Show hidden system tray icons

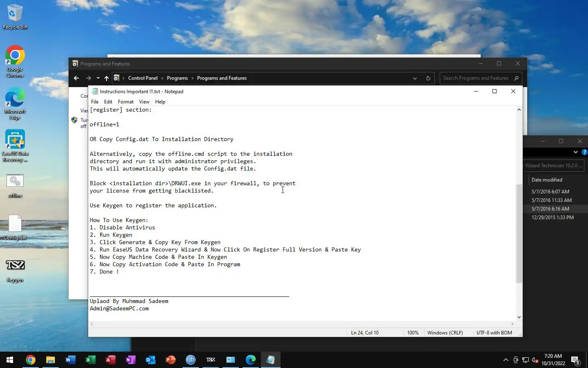point(506,360)
